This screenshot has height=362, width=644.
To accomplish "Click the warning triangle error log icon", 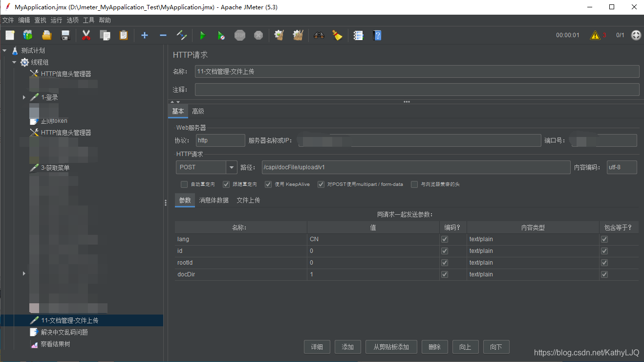I will click(x=595, y=35).
